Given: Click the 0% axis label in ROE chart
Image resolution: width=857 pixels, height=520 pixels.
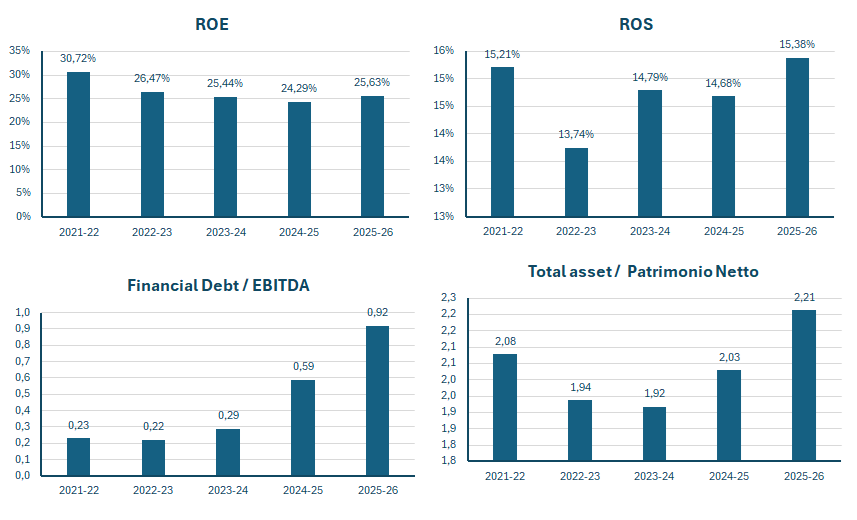Looking at the screenshot, I should (x=23, y=217).
